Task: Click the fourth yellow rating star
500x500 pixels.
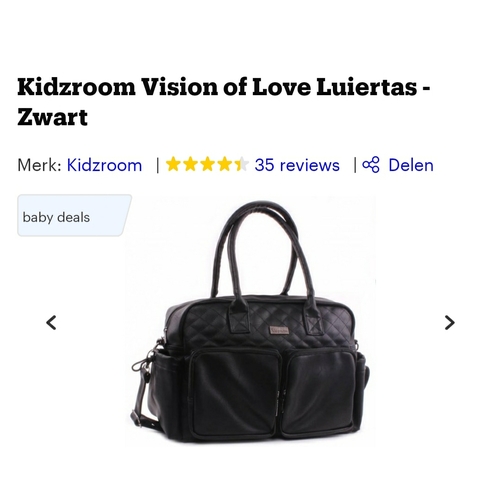Action: click(x=225, y=165)
